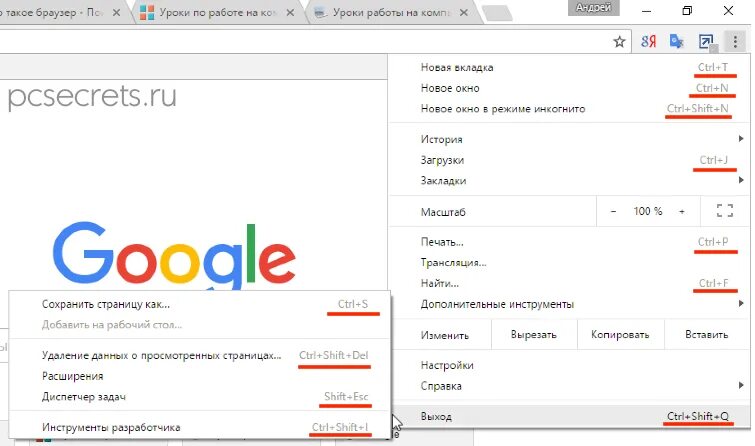Open 'Загрузки' from the menu
The image size is (755, 446).
click(570, 160)
